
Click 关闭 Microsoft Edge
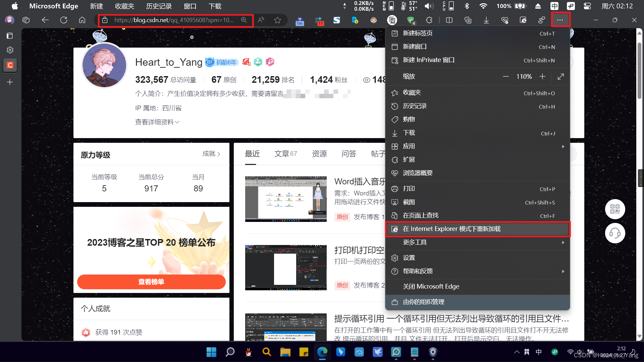[x=478, y=287]
